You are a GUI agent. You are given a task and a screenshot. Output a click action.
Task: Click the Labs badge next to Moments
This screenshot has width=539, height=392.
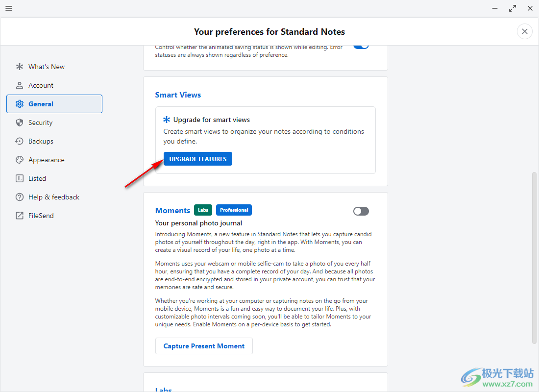pos(203,210)
